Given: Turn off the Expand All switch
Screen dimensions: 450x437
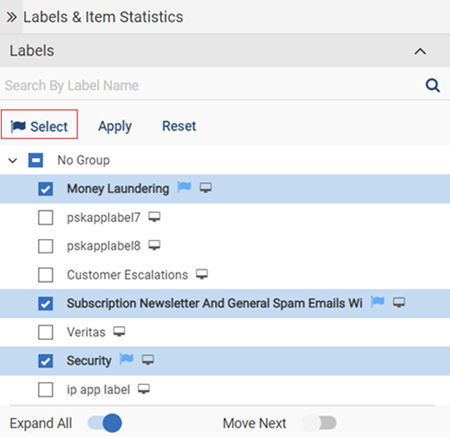Looking at the screenshot, I should [104, 423].
